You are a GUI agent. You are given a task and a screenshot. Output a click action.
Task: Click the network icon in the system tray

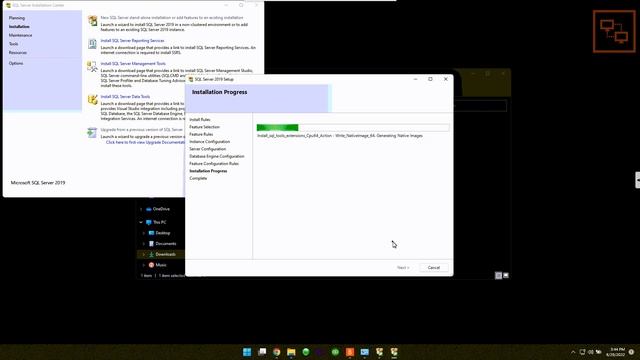(x=582, y=352)
